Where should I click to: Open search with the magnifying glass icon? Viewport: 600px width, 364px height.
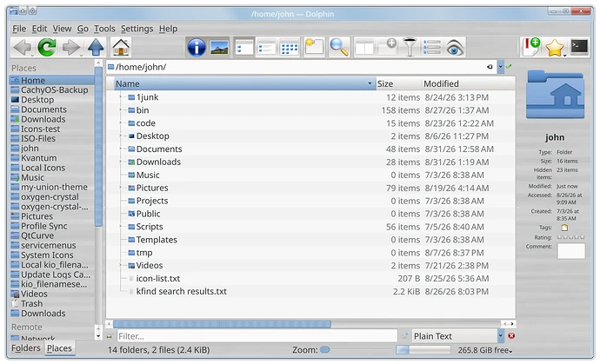[339, 48]
